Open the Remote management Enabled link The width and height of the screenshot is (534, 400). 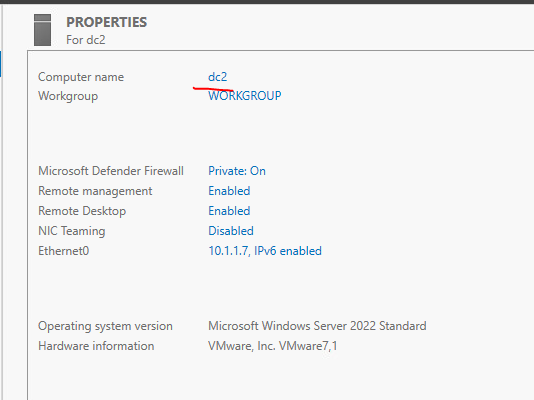point(229,191)
